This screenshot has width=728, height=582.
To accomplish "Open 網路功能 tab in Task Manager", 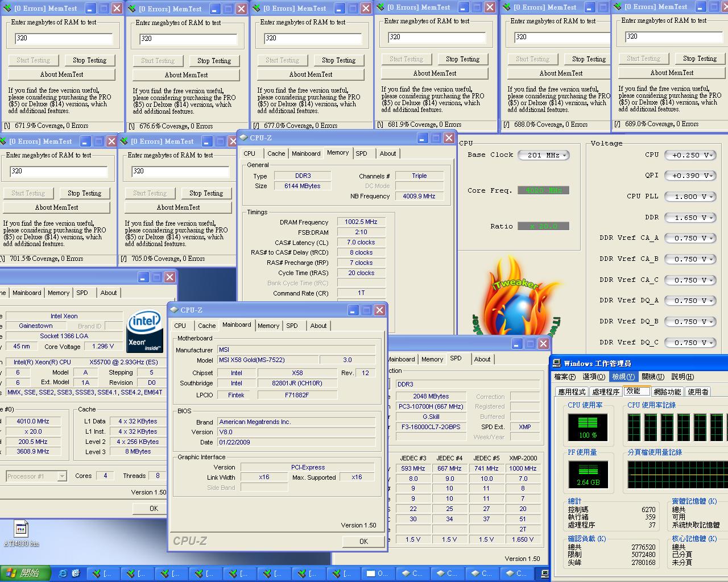I will [667, 392].
